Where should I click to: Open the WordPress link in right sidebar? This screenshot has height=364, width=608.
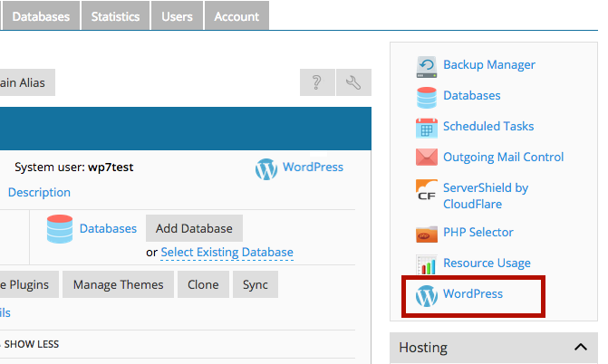(x=473, y=294)
